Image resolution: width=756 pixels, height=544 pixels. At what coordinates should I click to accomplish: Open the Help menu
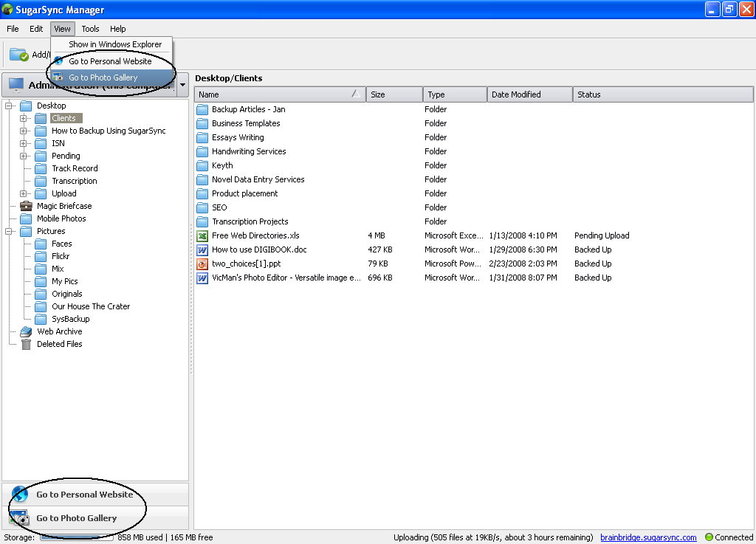117,29
